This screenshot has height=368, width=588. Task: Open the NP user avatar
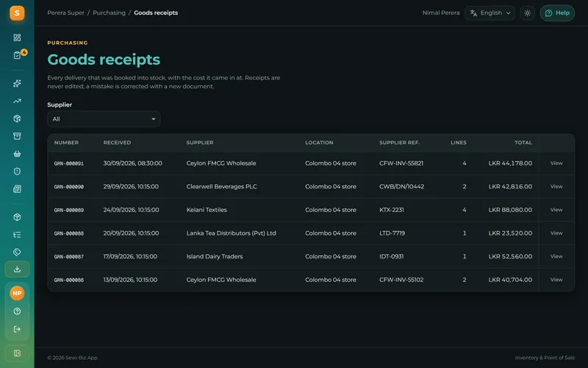(17, 293)
